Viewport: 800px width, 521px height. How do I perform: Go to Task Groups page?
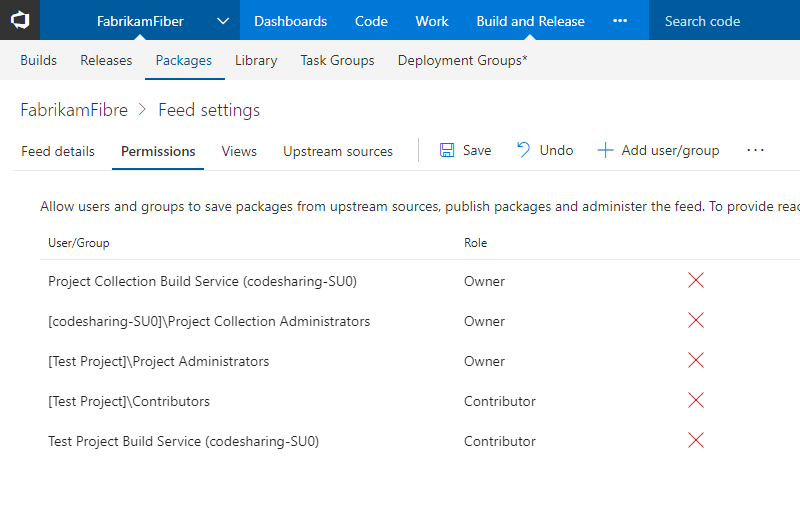coord(337,60)
